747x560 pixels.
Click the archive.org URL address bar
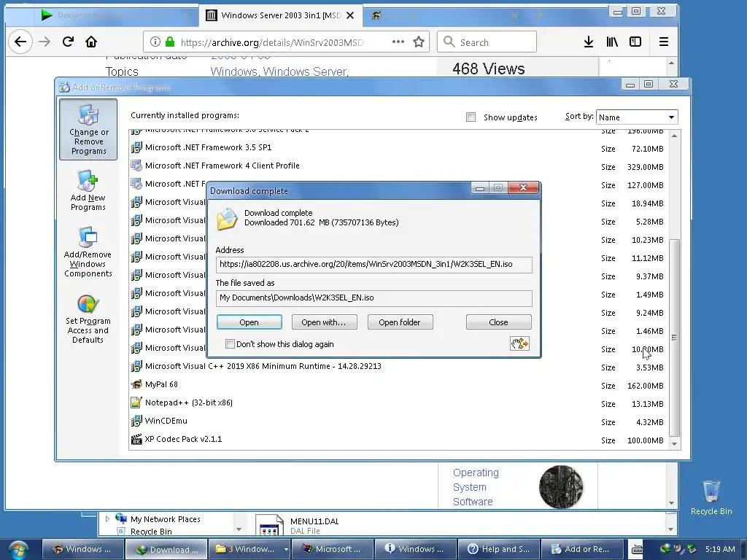pyautogui.click(x=271, y=42)
